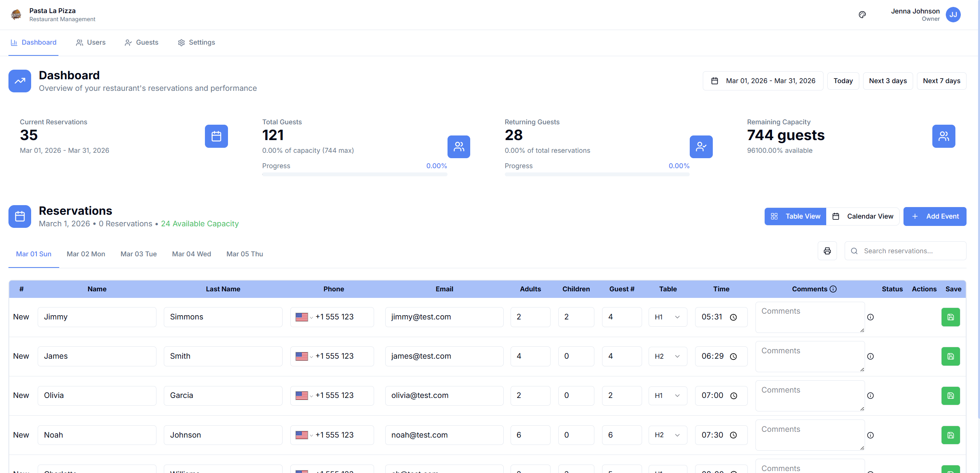Click the Today button
The image size is (980, 473).
[x=842, y=81]
